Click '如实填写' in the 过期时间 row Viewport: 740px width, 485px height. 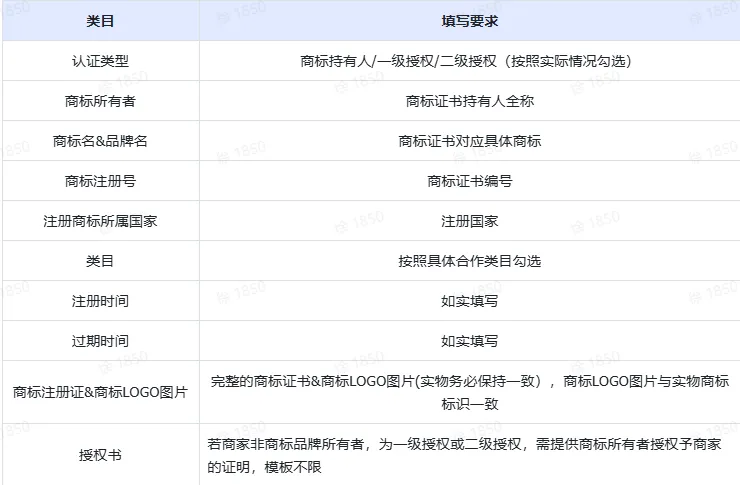point(470,341)
